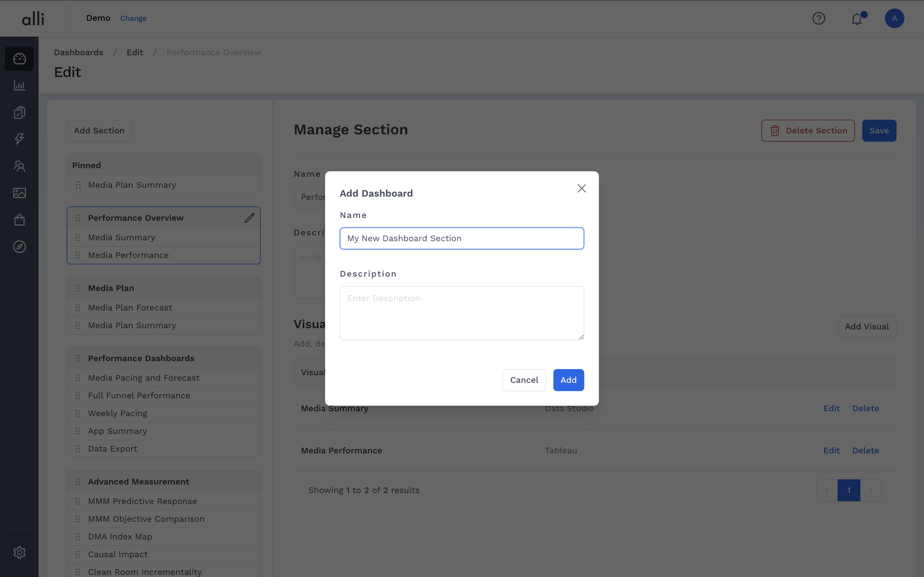
Task: Click the compass icon in the sidebar
Action: pos(19,247)
